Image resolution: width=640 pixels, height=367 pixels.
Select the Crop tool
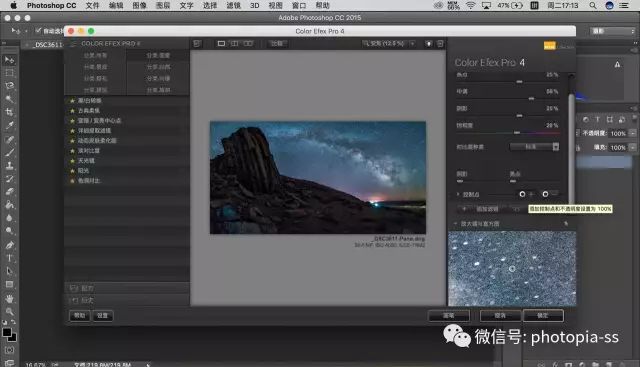pyautogui.click(x=9, y=112)
